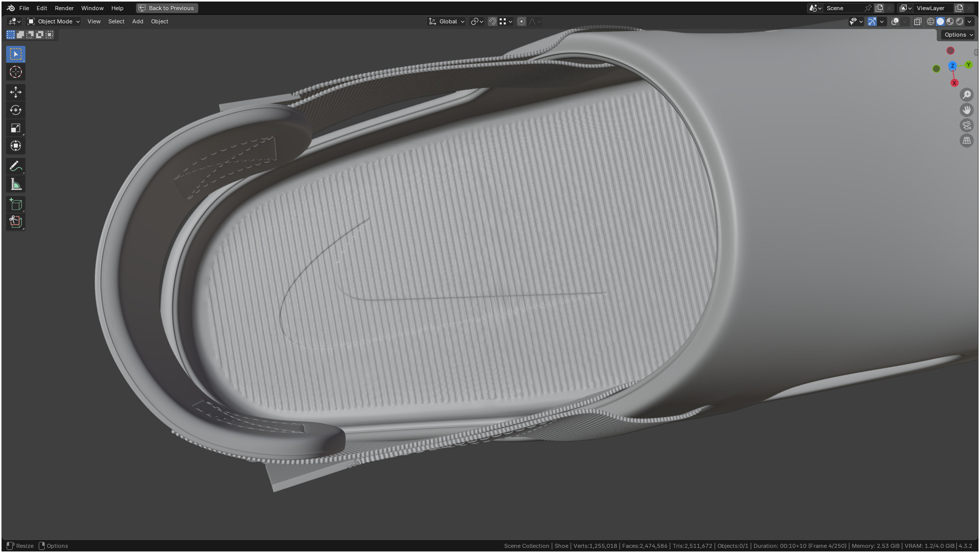Expand the viewport shading options dropdown
This screenshot has width=980, height=553.
[x=969, y=21]
